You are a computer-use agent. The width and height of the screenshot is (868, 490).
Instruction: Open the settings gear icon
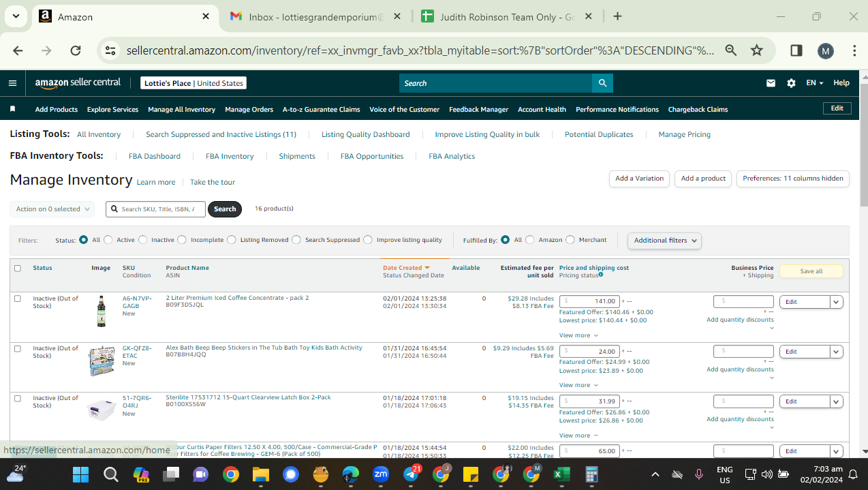pyautogui.click(x=791, y=83)
